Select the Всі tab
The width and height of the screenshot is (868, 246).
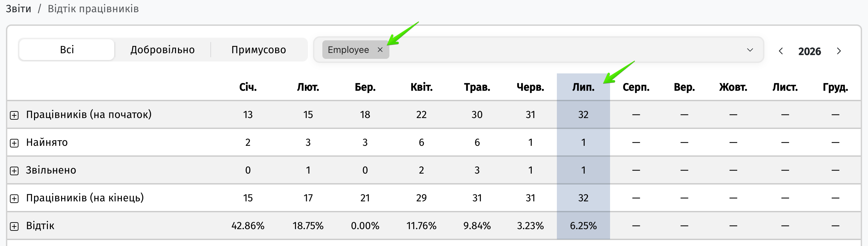[67, 50]
